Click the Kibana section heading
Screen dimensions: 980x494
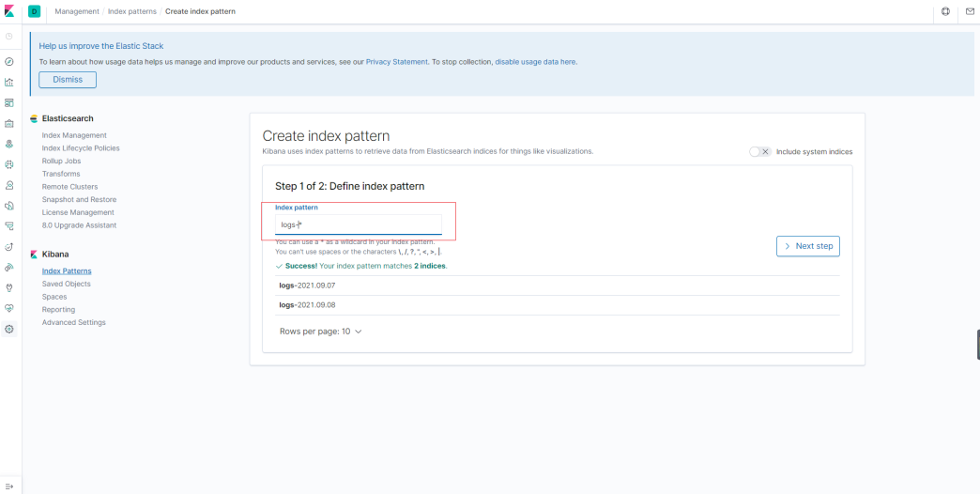[x=55, y=255]
